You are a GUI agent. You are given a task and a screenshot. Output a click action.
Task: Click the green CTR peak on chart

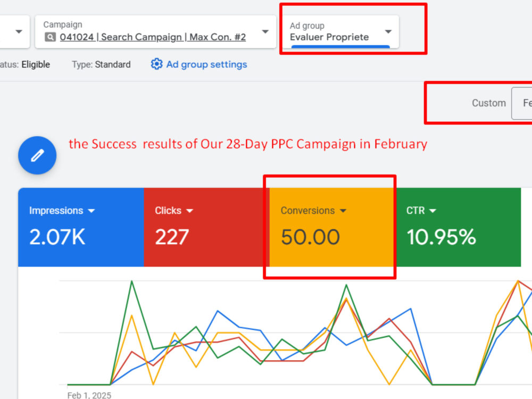(x=132, y=281)
